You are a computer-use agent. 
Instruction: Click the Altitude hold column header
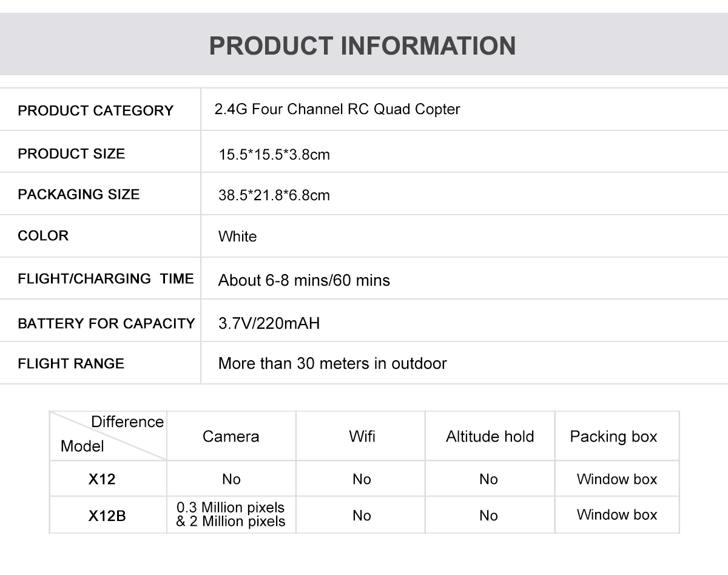(490, 436)
